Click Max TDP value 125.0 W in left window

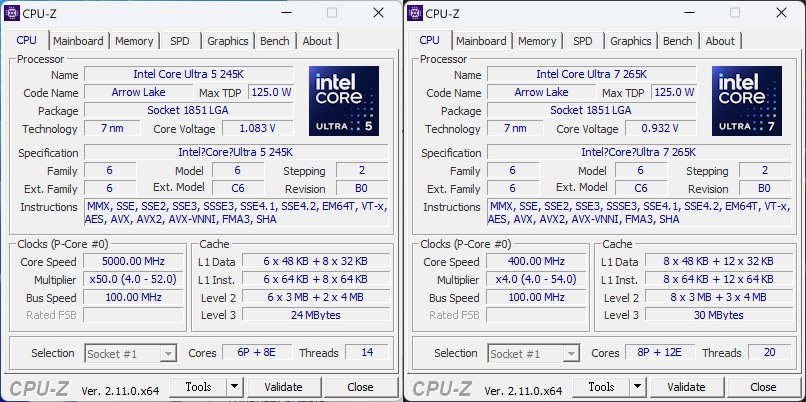[x=271, y=93]
